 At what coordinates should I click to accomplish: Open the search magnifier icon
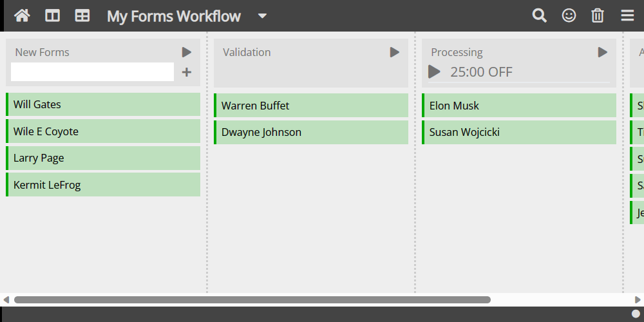click(539, 15)
